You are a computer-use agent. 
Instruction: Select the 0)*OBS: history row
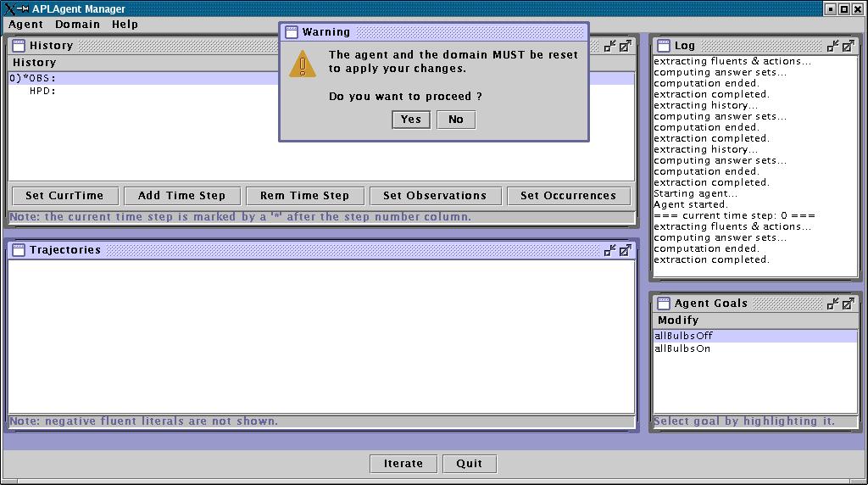[x=34, y=79]
